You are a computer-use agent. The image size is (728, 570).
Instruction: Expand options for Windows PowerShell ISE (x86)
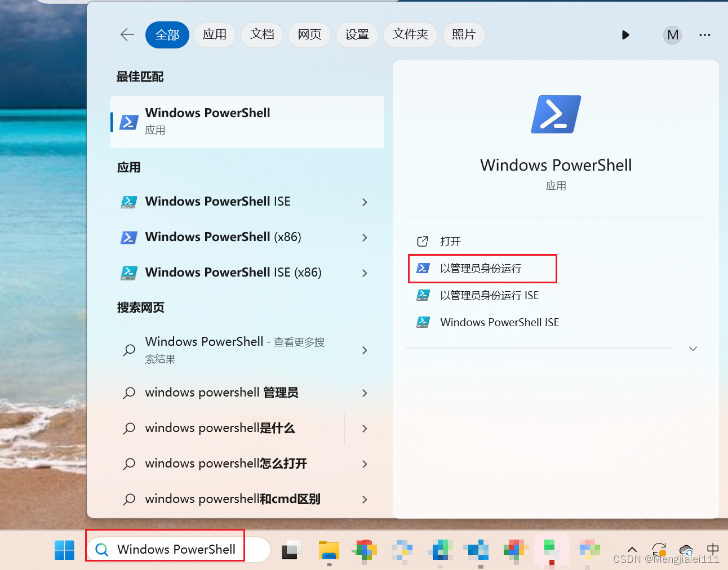tap(365, 273)
